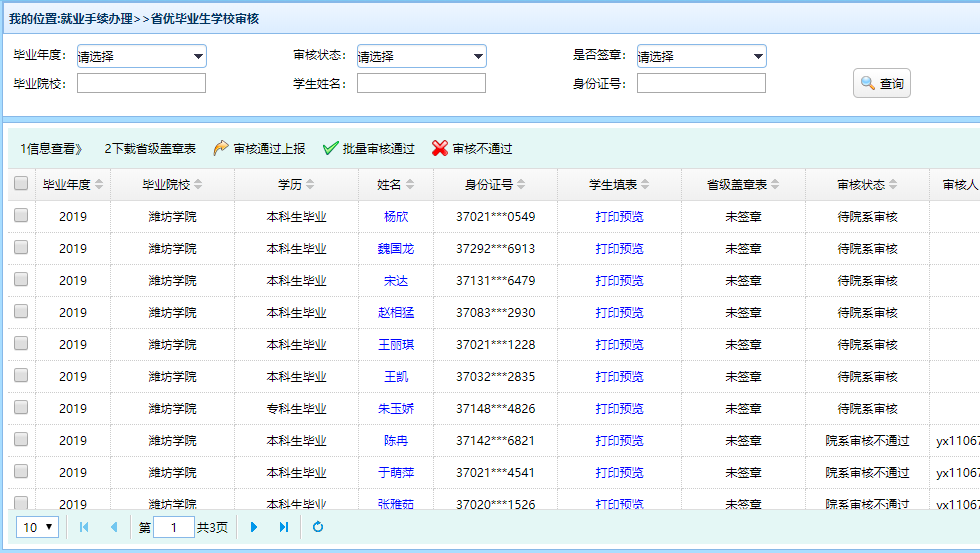Image resolution: width=980 pixels, height=553 pixels.
Task: Refresh the table with reload icon
Action: pos(318,527)
